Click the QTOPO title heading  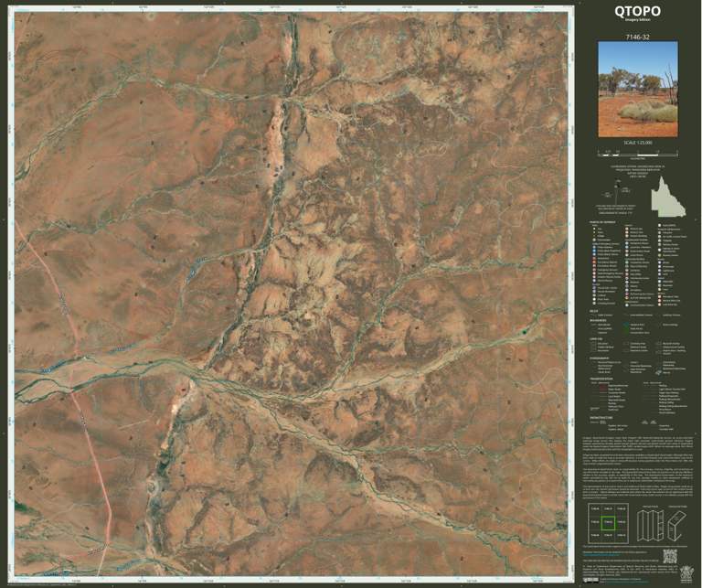point(637,11)
